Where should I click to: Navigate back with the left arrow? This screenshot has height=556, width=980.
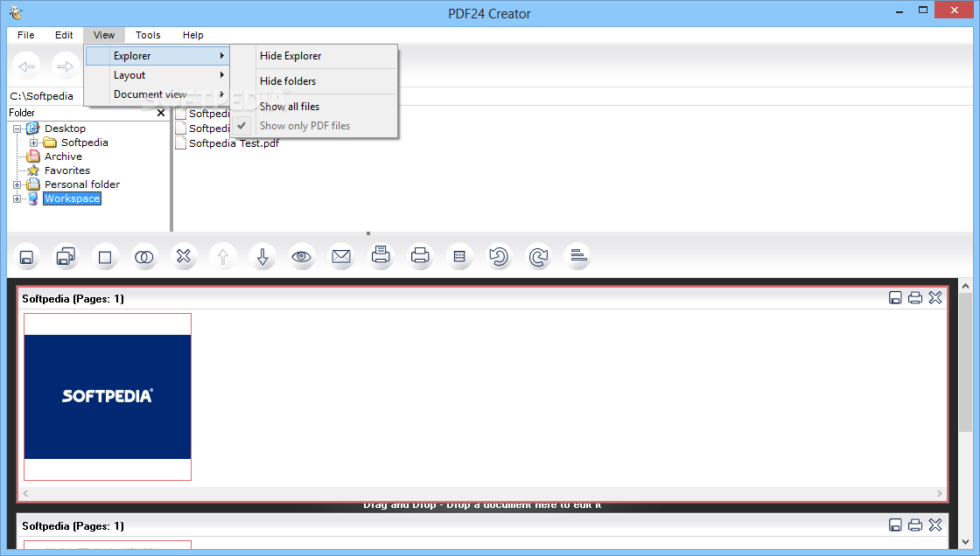pyautogui.click(x=26, y=66)
